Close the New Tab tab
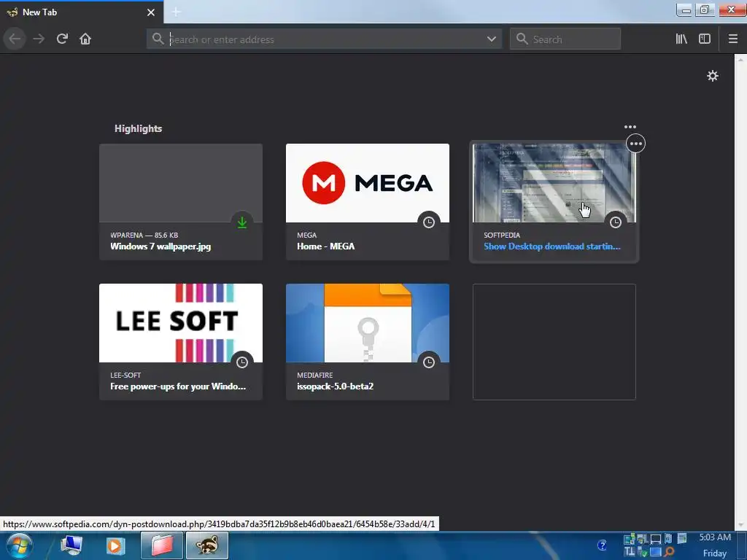Viewport: 747px width, 560px height. coord(150,12)
